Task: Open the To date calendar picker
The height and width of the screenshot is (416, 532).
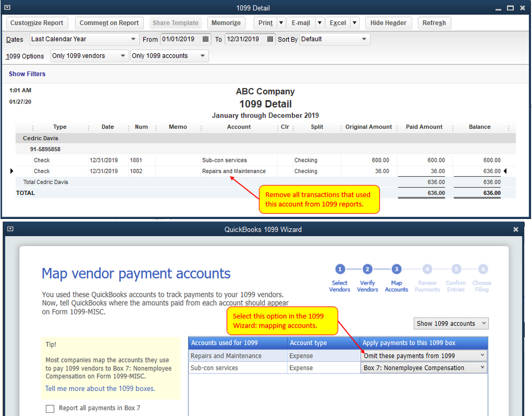Action: coord(270,39)
